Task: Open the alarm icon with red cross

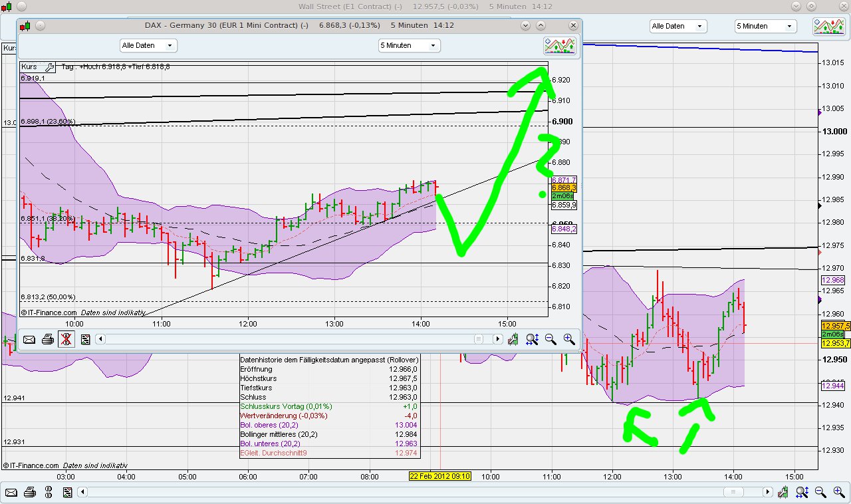Action: [64, 339]
